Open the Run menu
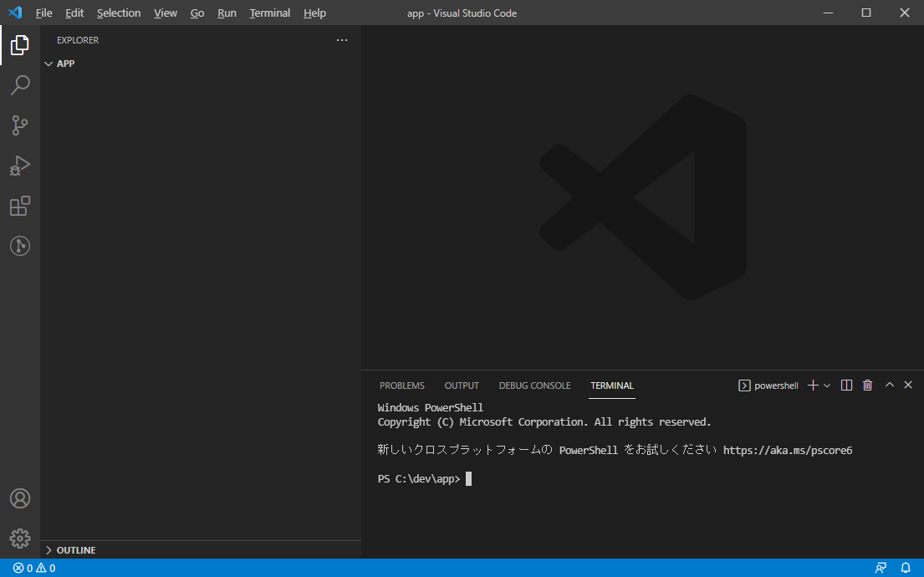Viewport: 924px width, 577px height. 227,13
